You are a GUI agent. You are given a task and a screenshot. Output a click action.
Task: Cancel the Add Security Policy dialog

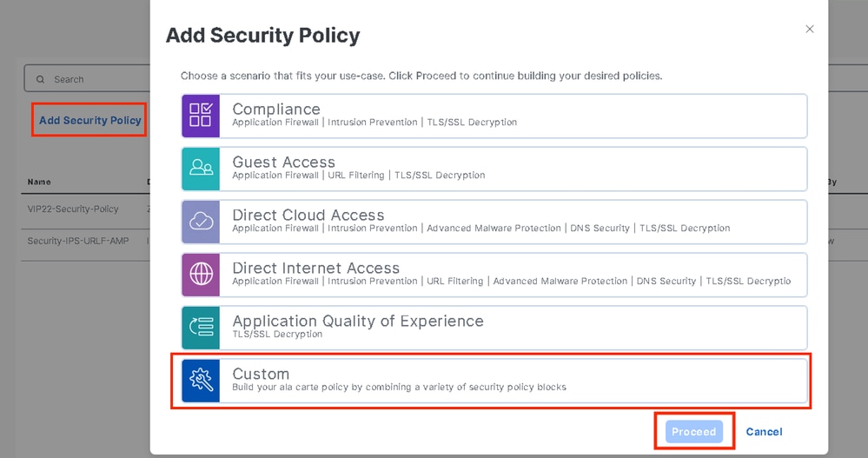(x=764, y=431)
